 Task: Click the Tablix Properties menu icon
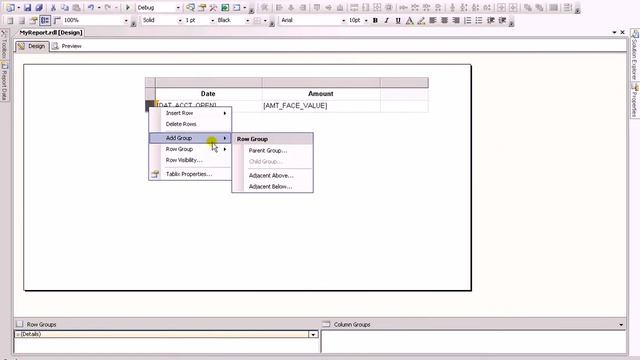(x=155, y=174)
